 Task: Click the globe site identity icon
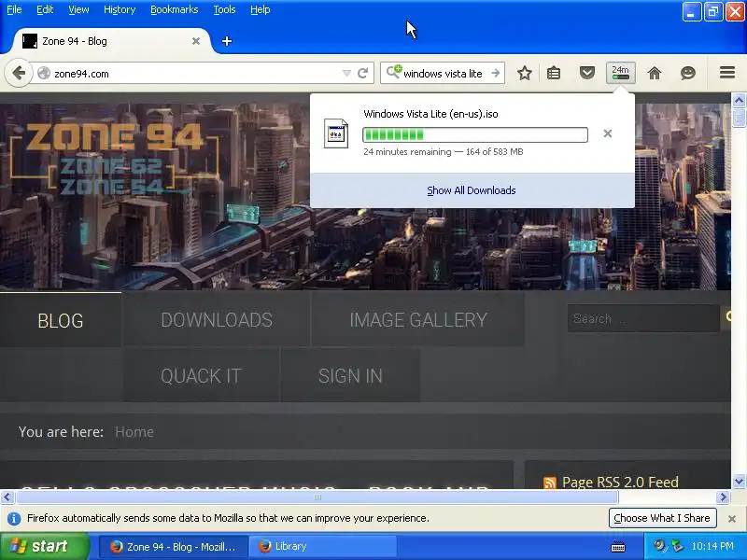tap(44, 74)
